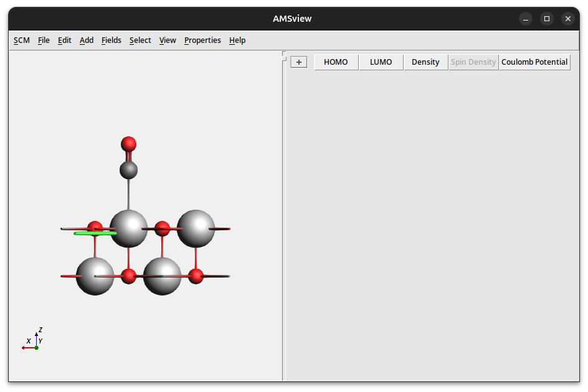This screenshot has height=392, width=588.
Task: Expand the Properties menu
Action: click(x=202, y=40)
